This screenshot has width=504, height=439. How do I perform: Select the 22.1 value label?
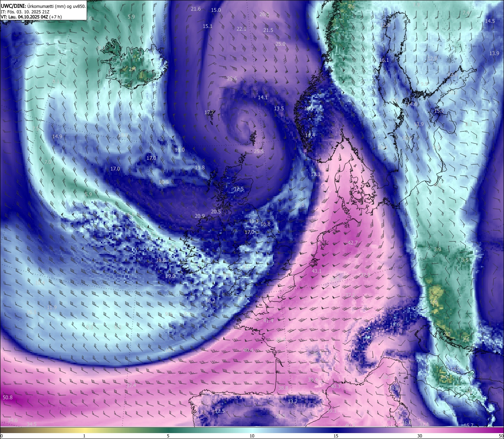click(x=241, y=29)
